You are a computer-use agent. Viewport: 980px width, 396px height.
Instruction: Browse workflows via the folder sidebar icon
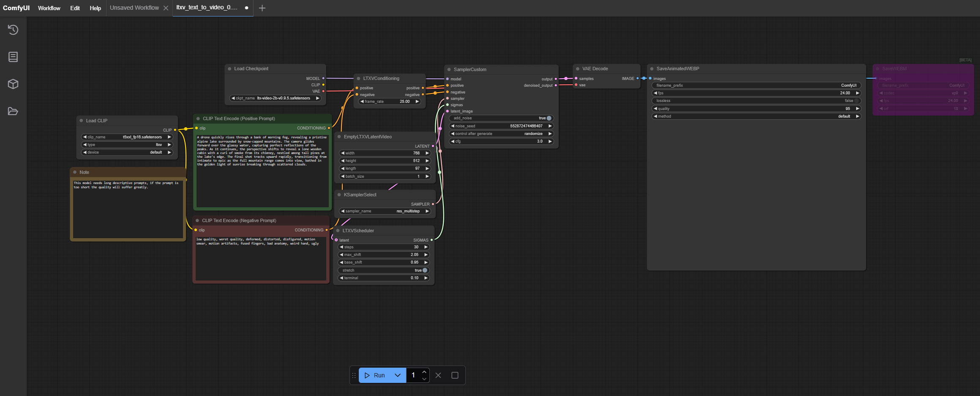pyautogui.click(x=13, y=111)
